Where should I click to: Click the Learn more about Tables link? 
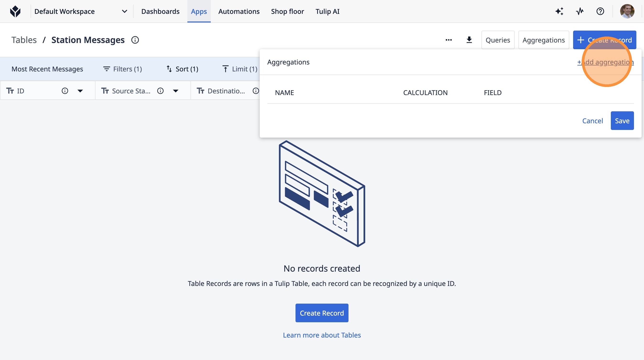tap(322, 335)
